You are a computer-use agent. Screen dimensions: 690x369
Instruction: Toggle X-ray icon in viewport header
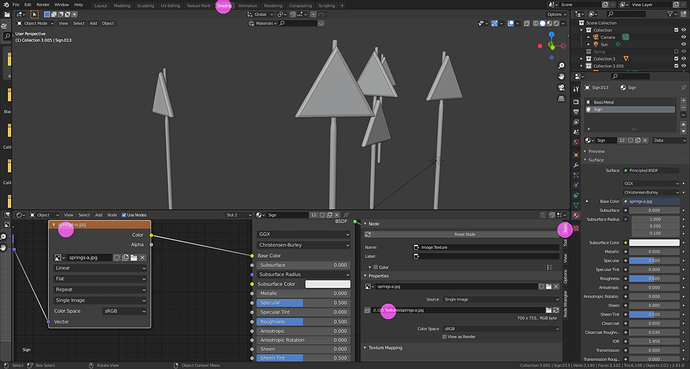pos(527,23)
